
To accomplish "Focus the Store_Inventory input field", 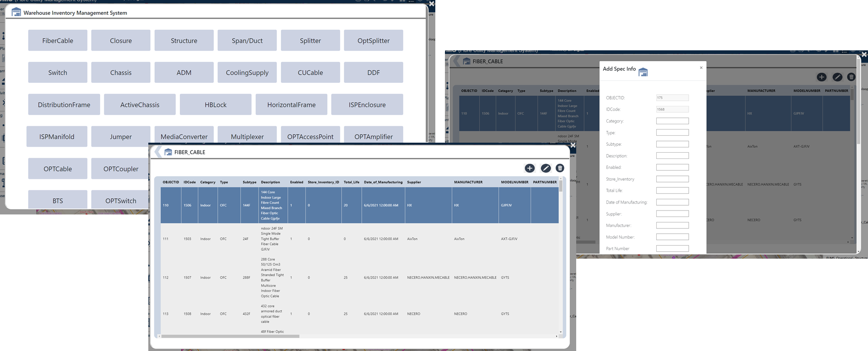I will [672, 179].
